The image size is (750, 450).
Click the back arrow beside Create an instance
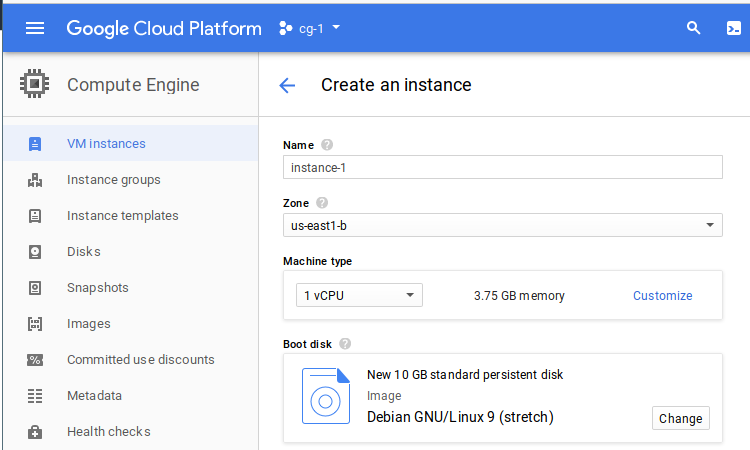pyautogui.click(x=287, y=85)
